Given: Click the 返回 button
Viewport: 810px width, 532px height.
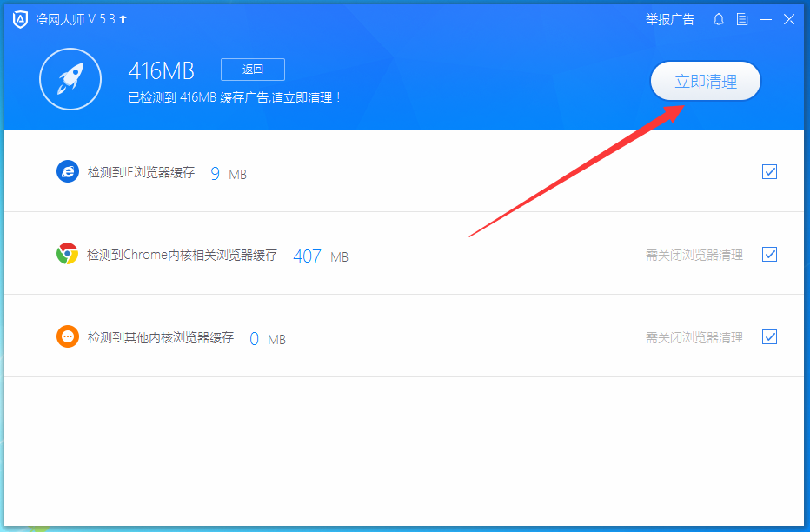Looking at the screenshot, I should [252, 69].
